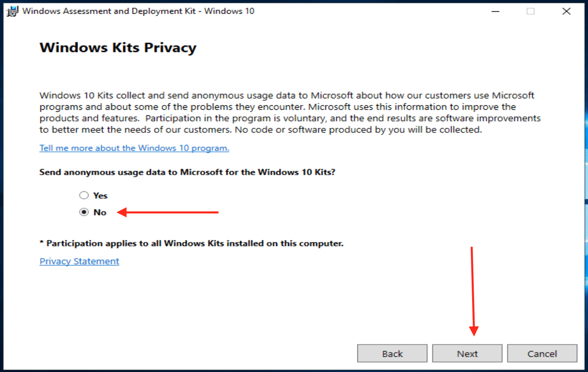Image resolution: width=588 pixels, height=372 pixels.
Task: Select the Yes radio button
Action: [x=84, y=195]
